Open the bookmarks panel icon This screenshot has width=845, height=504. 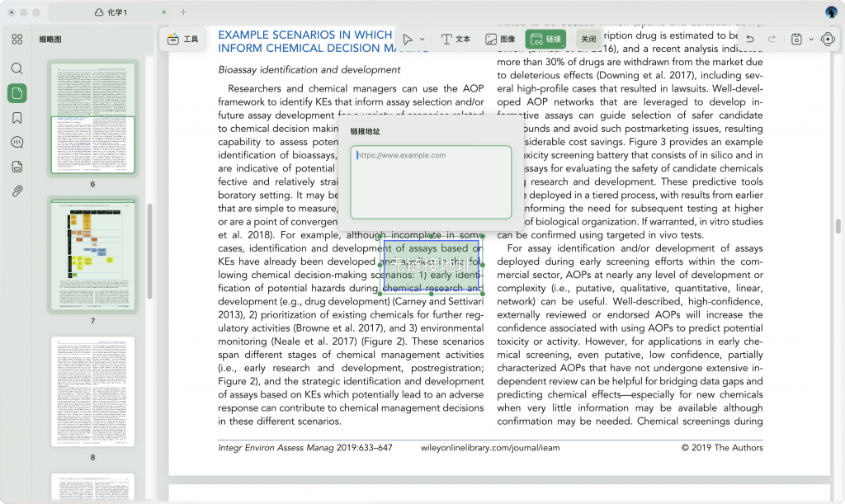17,118
